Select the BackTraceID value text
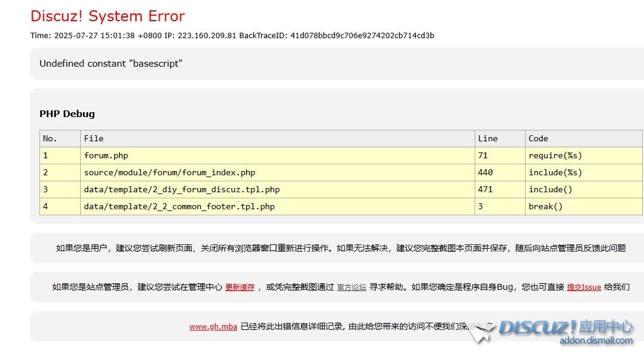Image resolution: width=644 pixels, height=356 pixels. (x=362, y=36)
